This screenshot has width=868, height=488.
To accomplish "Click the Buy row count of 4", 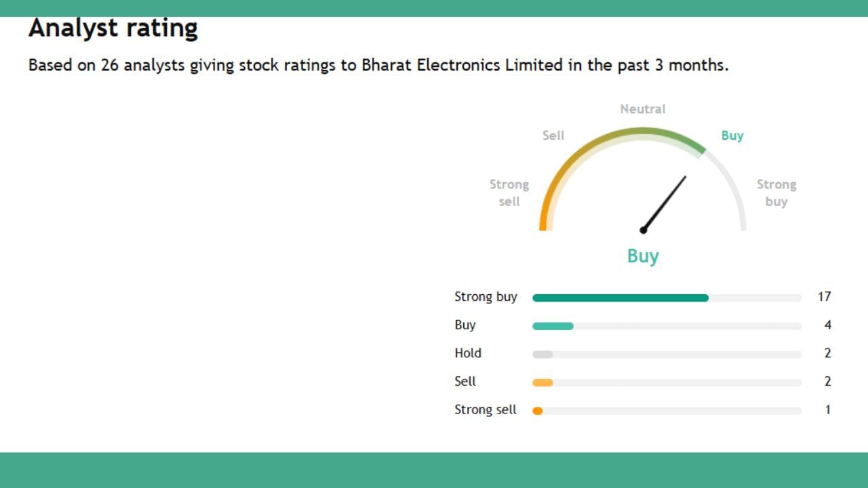I will (827, 325).
